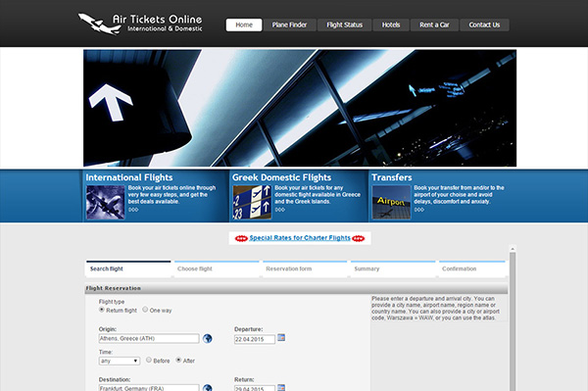Open the Return date calendar icon
588x391 pixels.
(281, 388)
